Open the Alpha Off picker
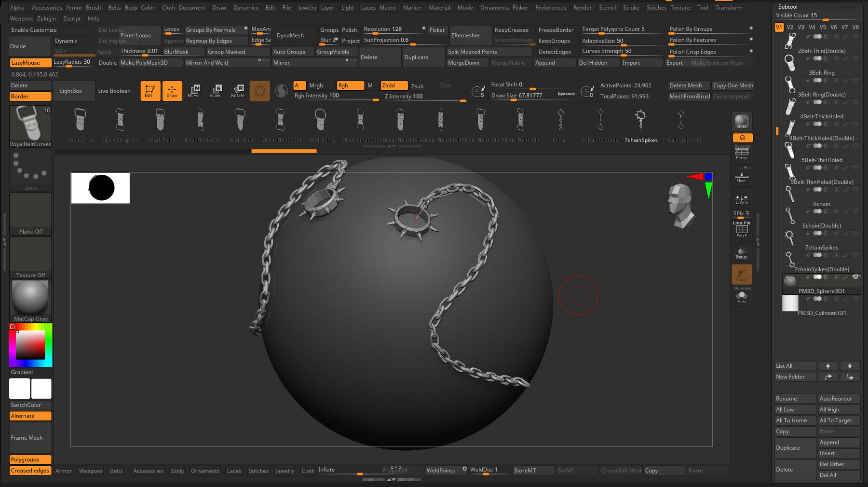The height and width of the screenshot is (487, 868). [x=30, y=214]
